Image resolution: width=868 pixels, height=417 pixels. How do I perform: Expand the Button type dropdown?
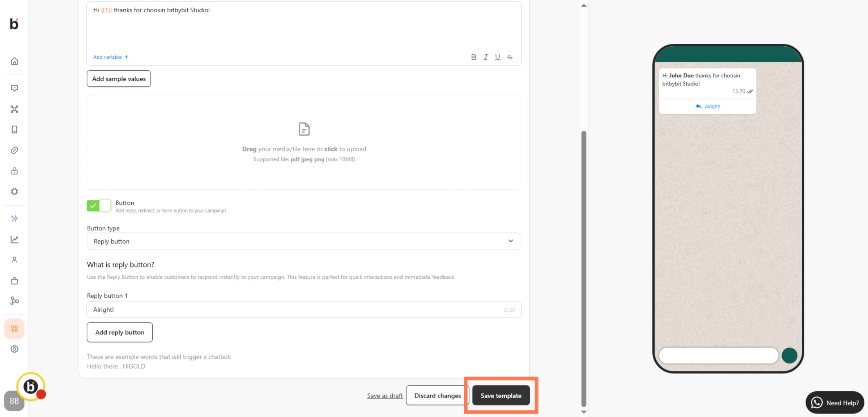(x=303, y=241)
